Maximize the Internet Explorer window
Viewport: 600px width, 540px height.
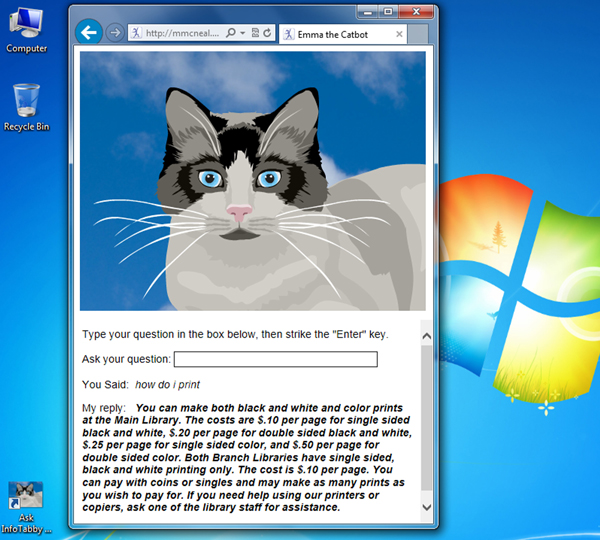(388, 11)
